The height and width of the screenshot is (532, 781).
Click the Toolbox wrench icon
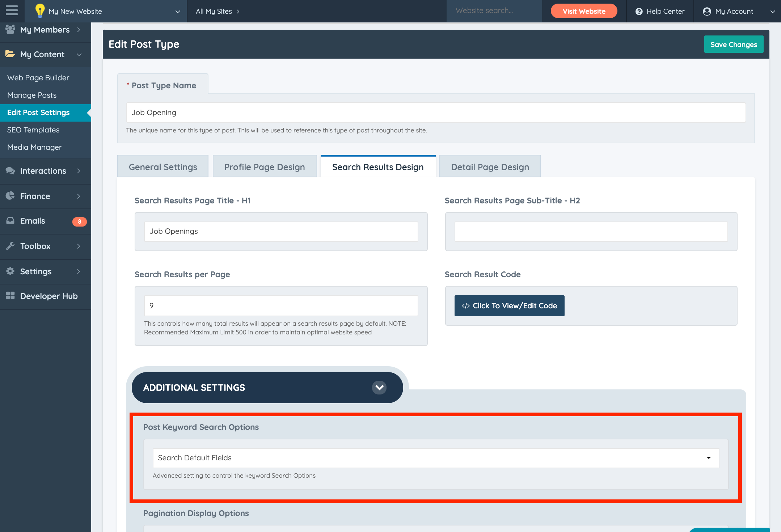tap(10, 246)
